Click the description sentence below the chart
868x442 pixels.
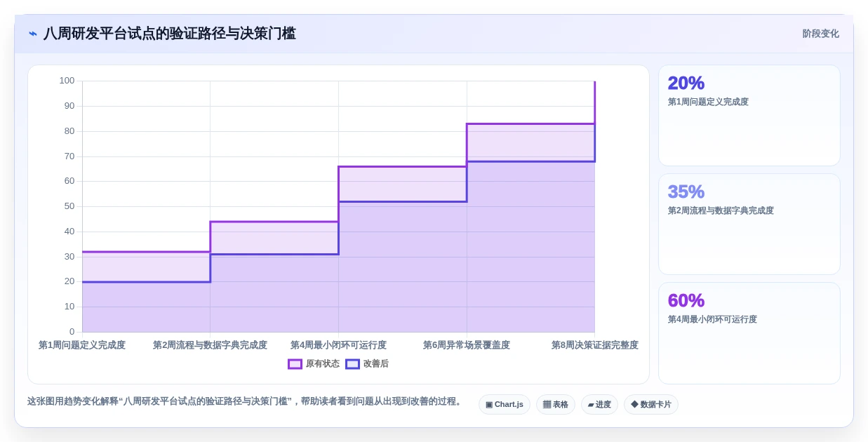tap(246, 401)
